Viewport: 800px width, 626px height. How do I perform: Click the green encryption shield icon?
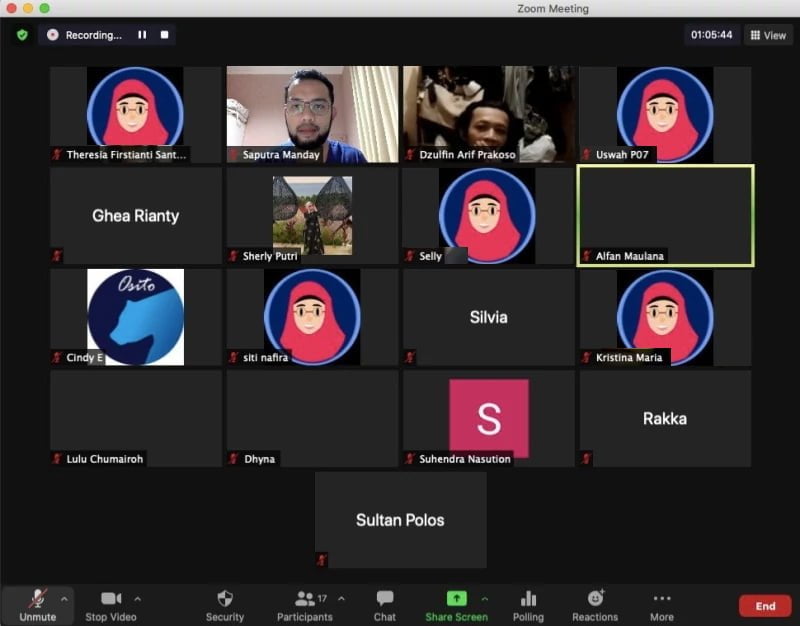21,35
